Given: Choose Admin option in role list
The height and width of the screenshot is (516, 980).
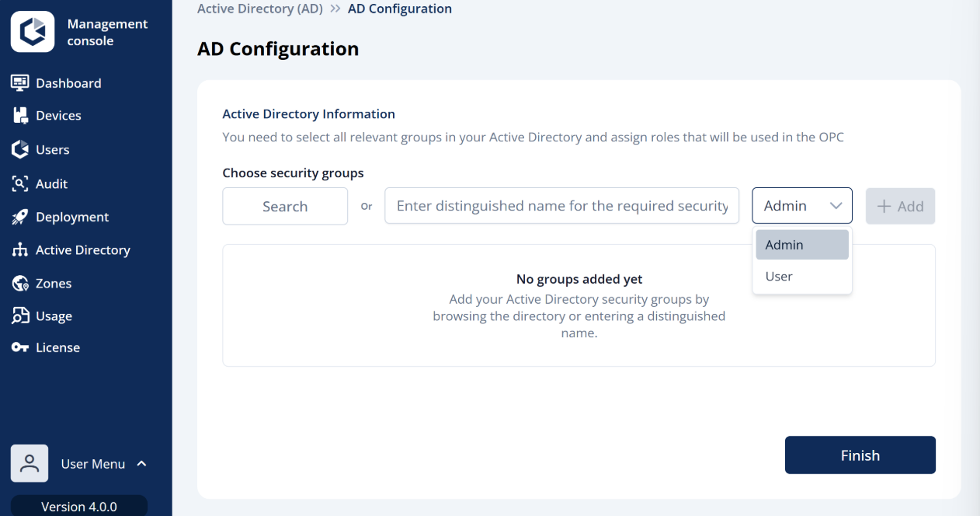Looking at the screenshot, I should pos(802,245).
